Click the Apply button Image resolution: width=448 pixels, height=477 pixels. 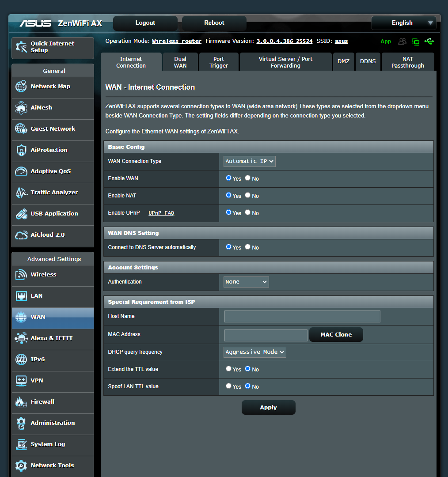[x=269, y=408]
